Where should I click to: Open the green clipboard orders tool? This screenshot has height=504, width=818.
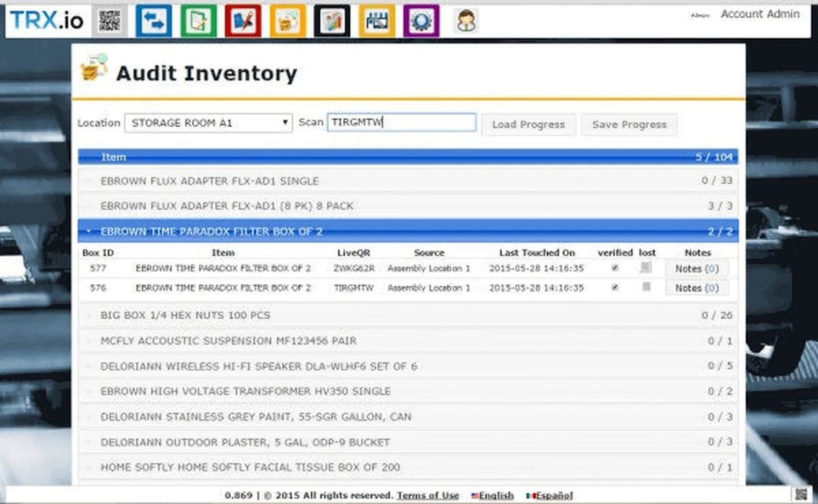[x=198, y=20]
